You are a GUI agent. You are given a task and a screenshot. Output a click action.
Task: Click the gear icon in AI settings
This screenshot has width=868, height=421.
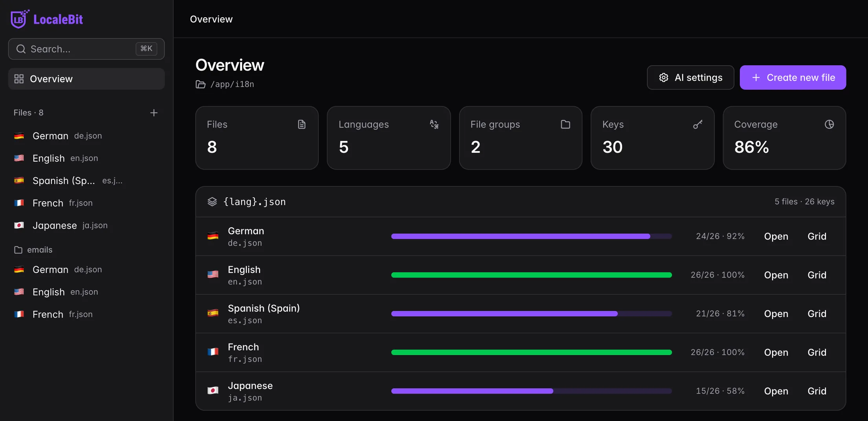coord(664,78)
